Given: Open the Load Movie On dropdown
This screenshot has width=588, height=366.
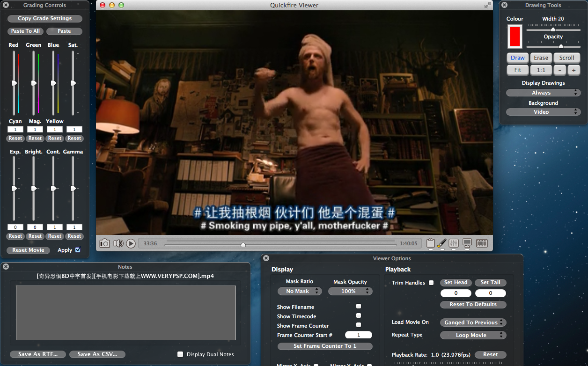Looking at the screenshot, I should pos(473,322).
